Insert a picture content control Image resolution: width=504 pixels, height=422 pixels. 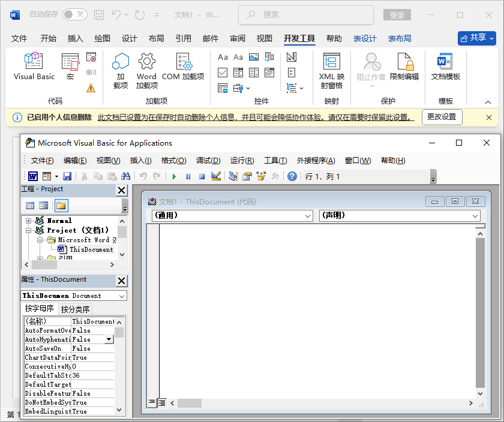254,58
